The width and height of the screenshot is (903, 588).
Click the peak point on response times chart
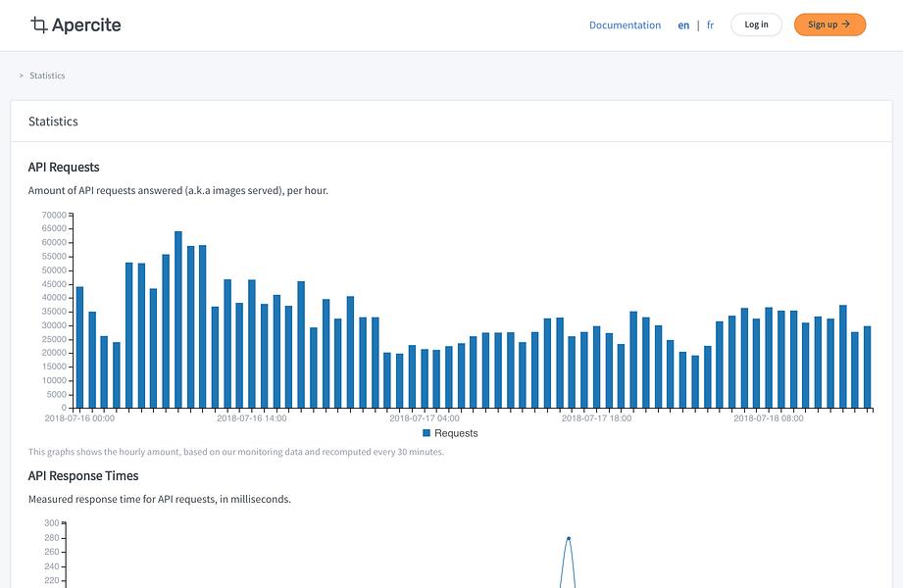coord(569,538)
